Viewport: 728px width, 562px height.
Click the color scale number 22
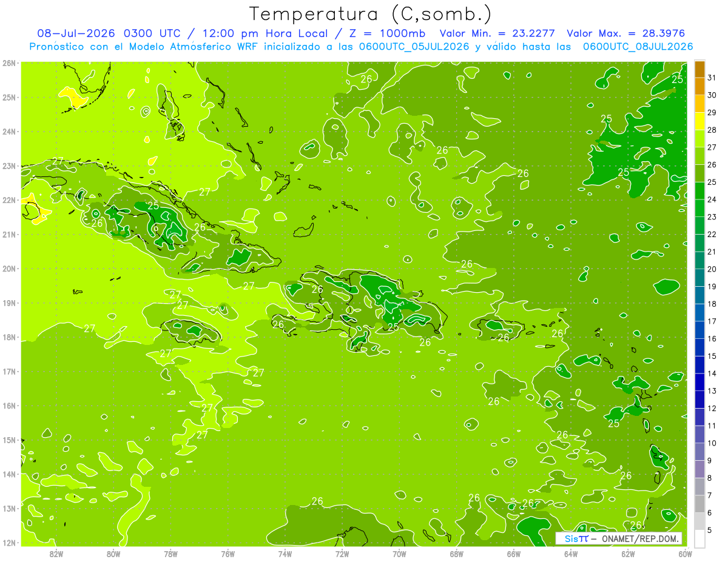click(x=712, y=234)
